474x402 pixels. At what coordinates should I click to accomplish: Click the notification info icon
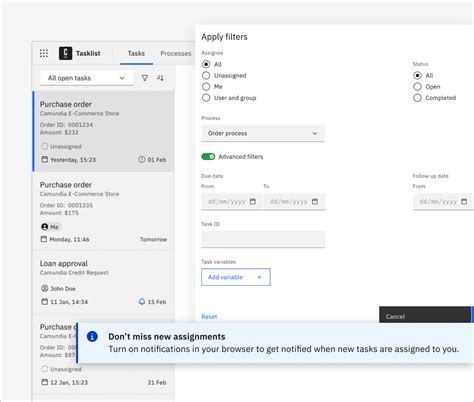tap(92, 336)
